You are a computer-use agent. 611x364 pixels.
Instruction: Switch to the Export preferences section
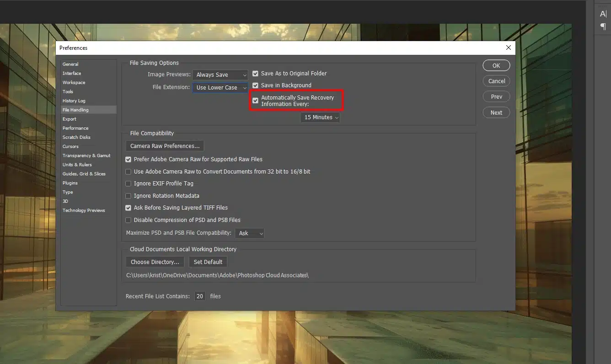pos(70,119)
